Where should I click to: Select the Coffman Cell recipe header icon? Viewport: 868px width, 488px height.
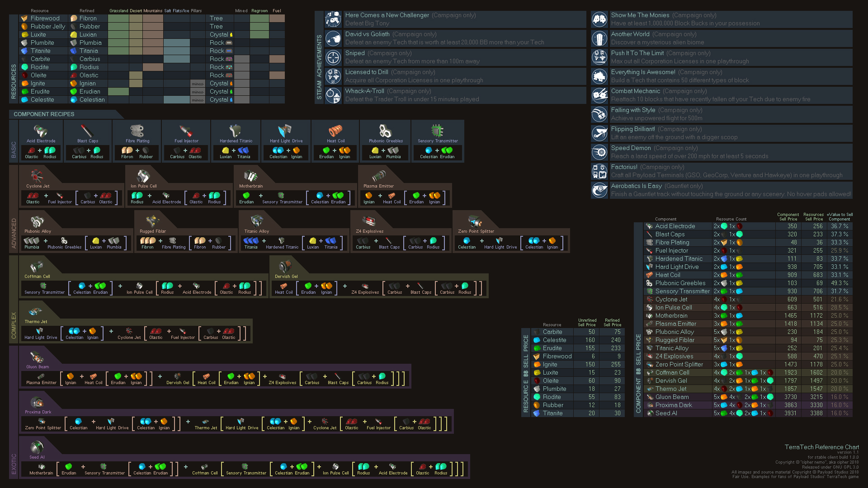[37, 267]
